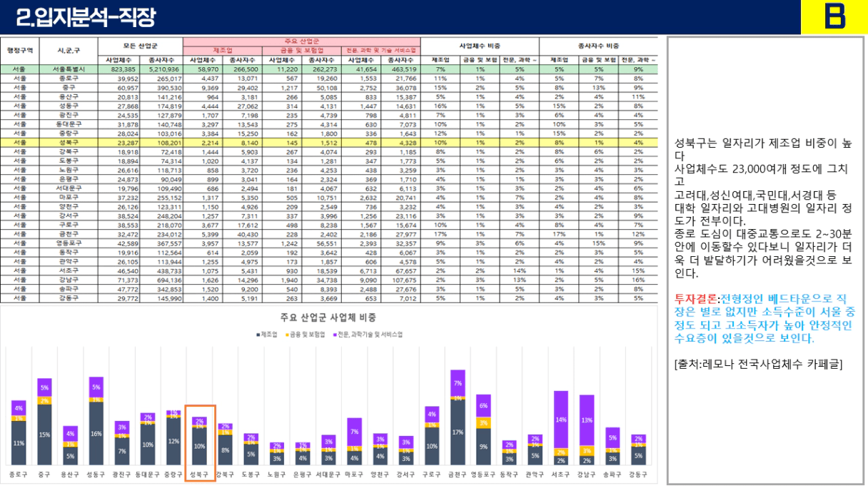
Task: Select 서초구 in the table
Action: [69, 271]
